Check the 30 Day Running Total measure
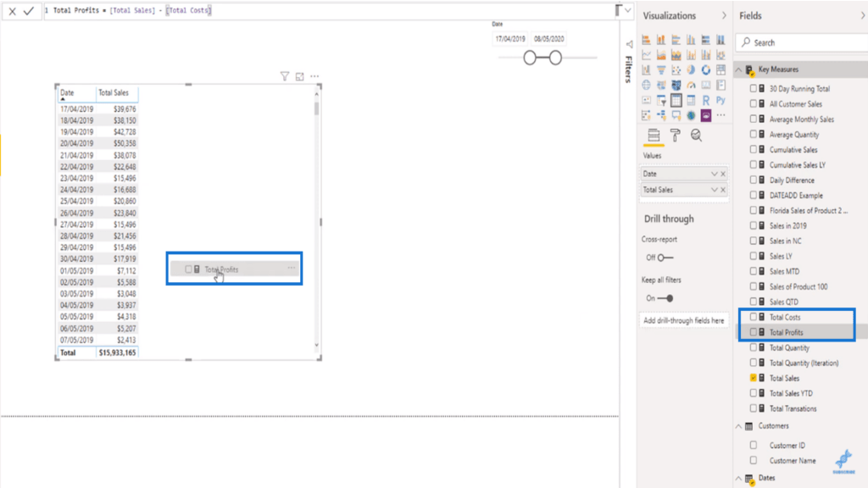Image resolution: width=868 pixels, height=488 pixels. click(x=754, y=88)
